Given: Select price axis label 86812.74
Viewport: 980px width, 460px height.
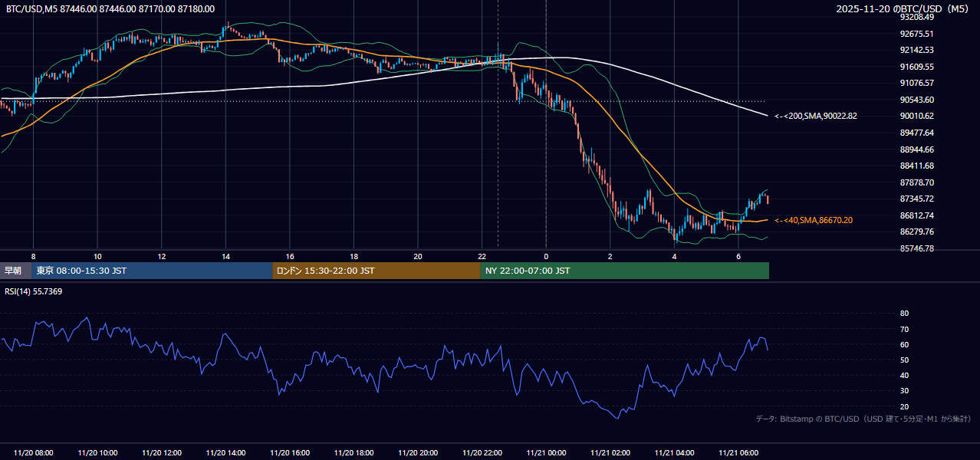Looking at the screenshot, I should [x=916, y=215].
